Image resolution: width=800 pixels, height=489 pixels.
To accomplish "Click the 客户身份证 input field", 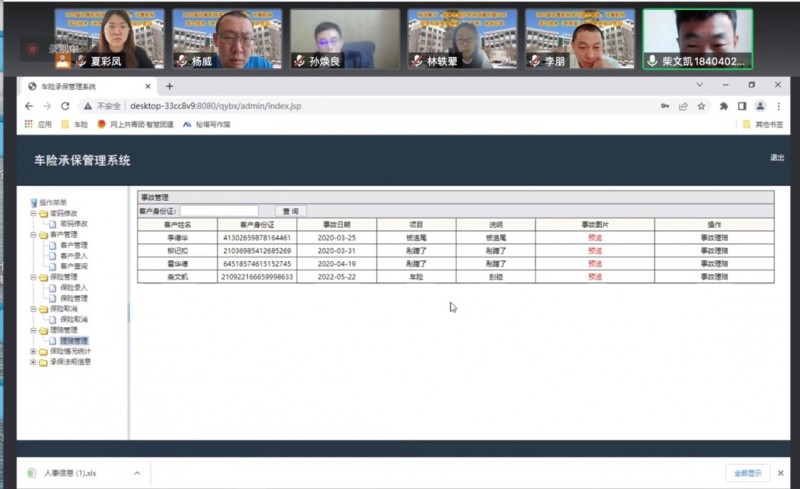I will click(218, 212).
